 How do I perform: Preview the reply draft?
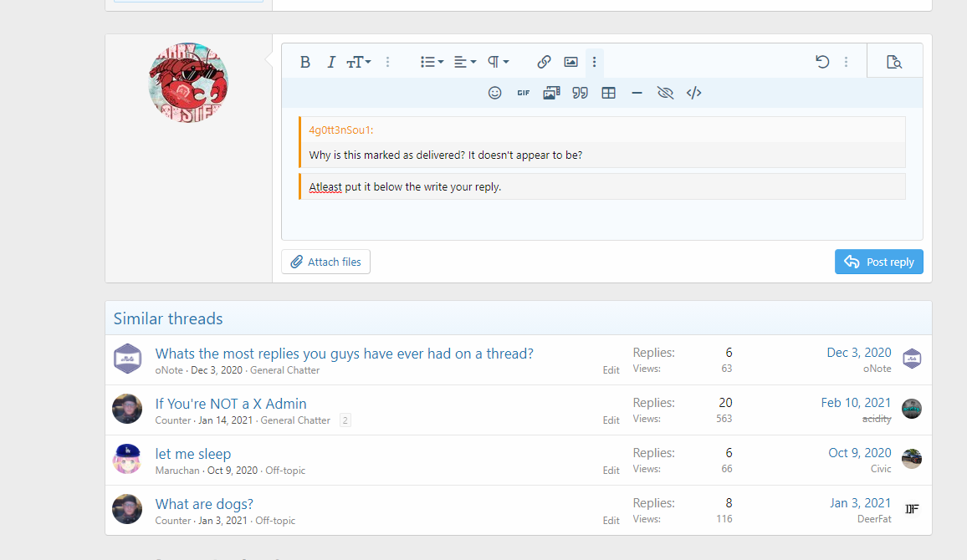point(894,62)
